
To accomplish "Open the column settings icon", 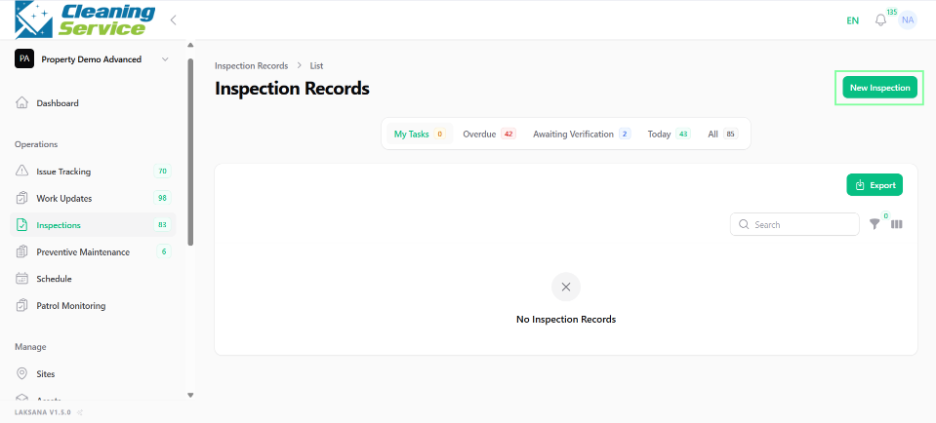I will [x=897, y=224].
